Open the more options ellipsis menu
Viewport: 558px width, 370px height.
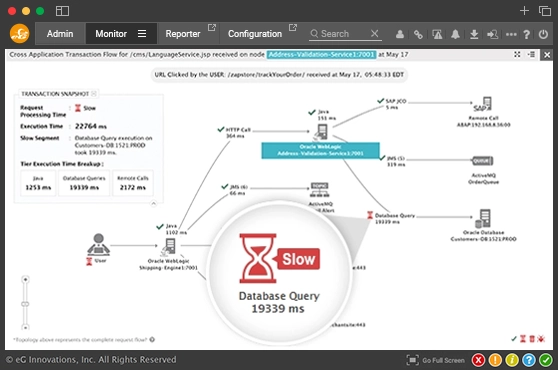pyautogui.click(x=511, y=35)
